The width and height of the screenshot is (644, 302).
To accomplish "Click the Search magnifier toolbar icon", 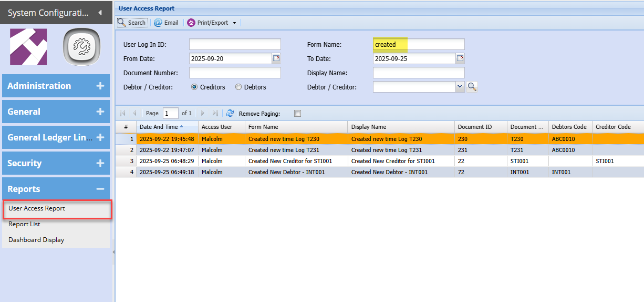I will 122,23.
